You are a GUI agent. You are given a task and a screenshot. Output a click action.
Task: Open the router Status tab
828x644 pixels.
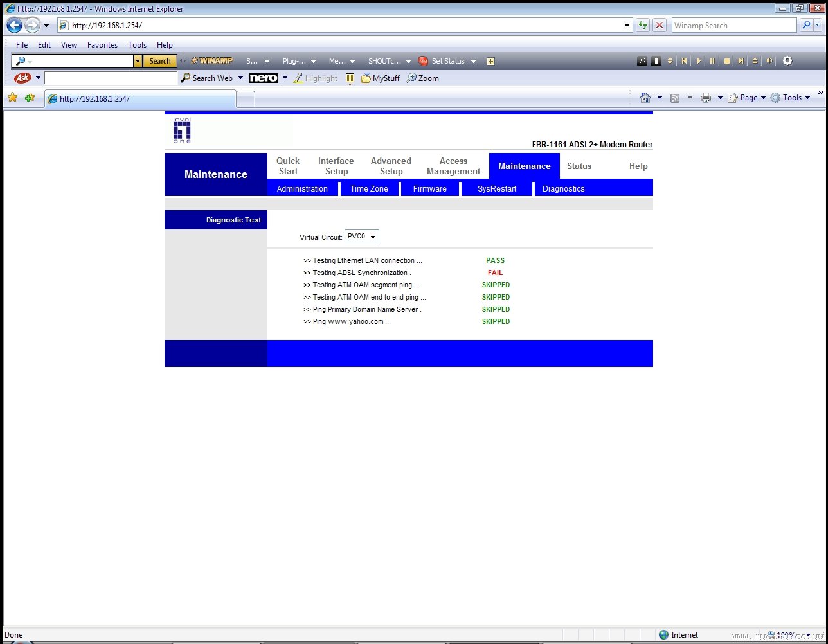click(x=579, y=166)
